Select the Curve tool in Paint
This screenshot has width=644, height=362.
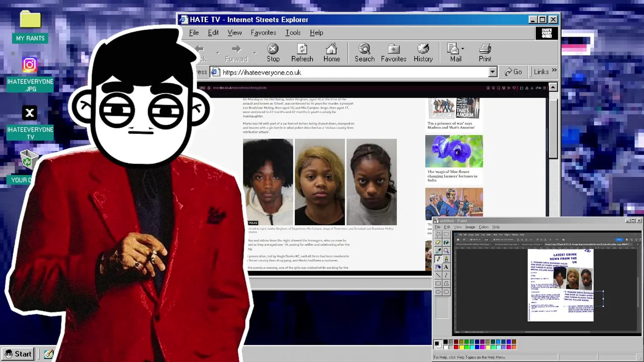tap(446, 275)
